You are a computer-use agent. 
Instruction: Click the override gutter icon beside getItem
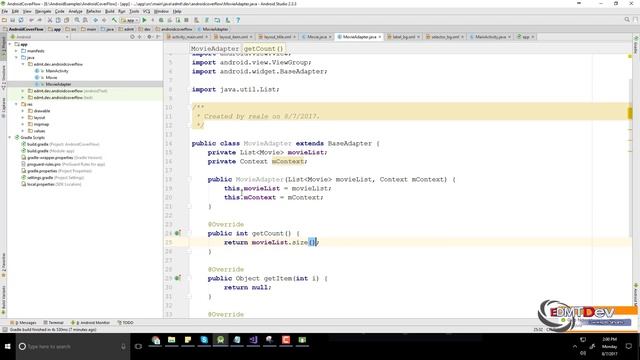pyautogui.click(x=178, y=278)
